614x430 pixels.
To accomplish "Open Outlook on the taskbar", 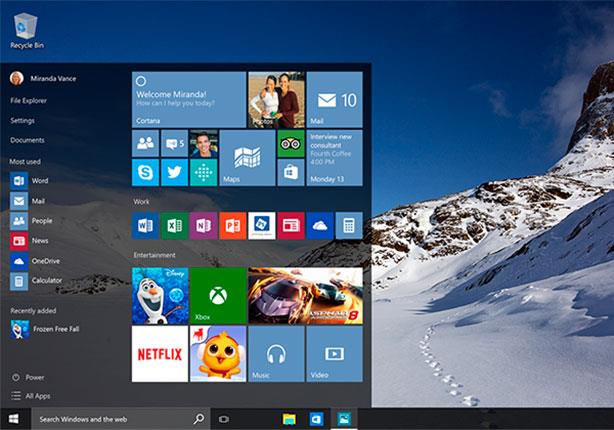I will point(316,419).
